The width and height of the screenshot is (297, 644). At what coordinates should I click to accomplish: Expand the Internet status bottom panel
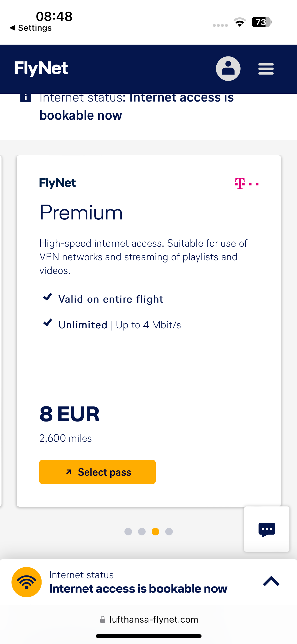tap(271, 581)
